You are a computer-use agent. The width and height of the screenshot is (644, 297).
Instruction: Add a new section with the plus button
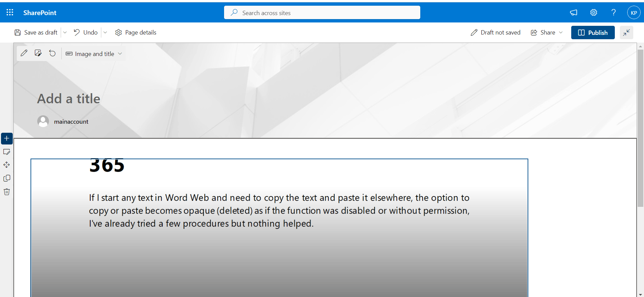pyautogui.click(x=7, y=138)
